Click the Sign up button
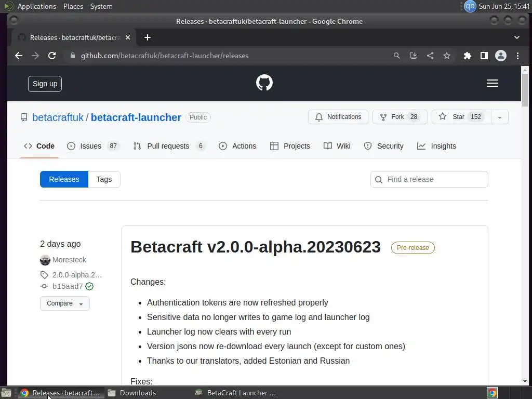This screenshot has width=532, height=399. click(x=45, y=84)
